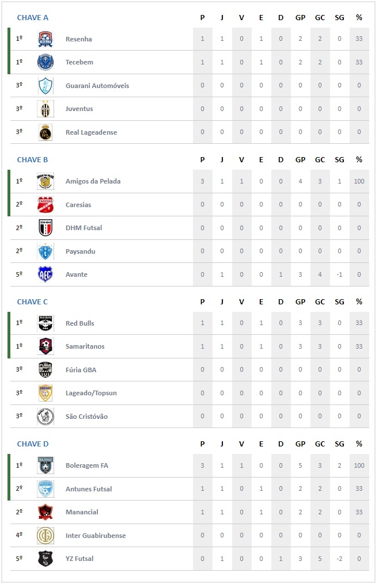Viewport: 379px width, 588px height.
Task: Open the Caresias red logo
Action: point(46,205)
